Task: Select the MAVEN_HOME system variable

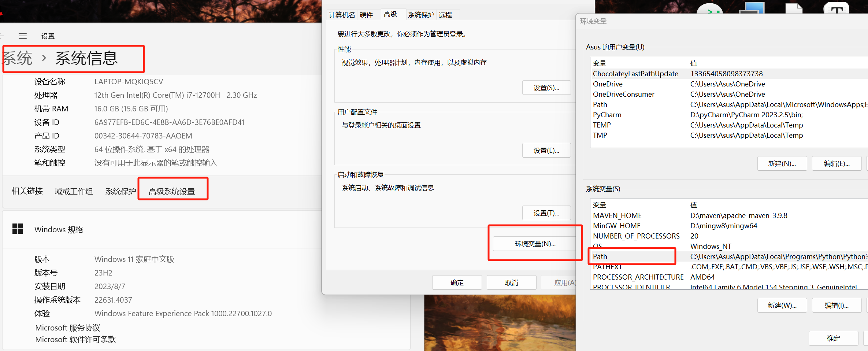Action: click(729, 215)
